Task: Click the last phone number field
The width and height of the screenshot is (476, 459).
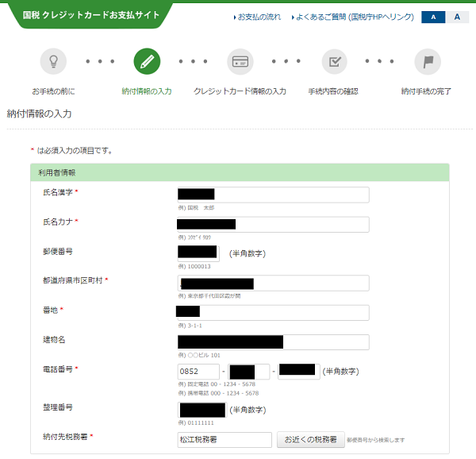Action: tap(299, 372)
